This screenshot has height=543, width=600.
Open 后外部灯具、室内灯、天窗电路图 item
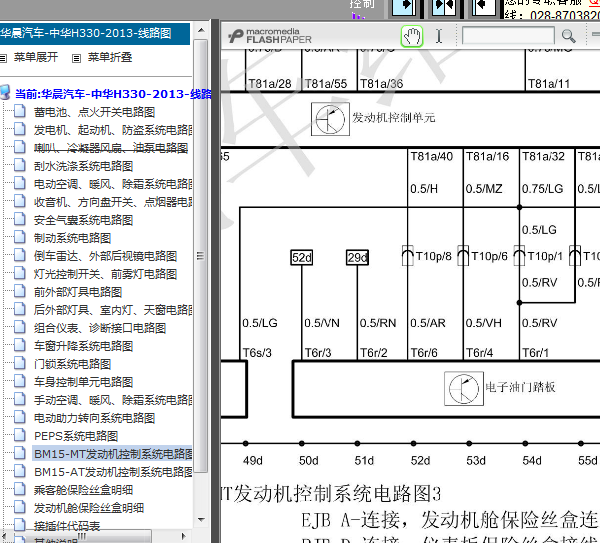pyautogui.click(x=113, y=310)
